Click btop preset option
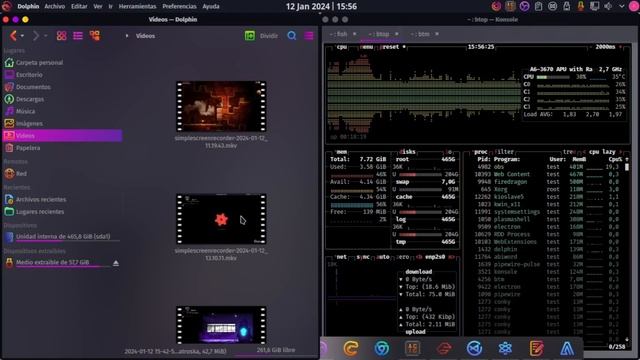The width and height of the screenshot is (640, 360). click(x=390, y=47)
